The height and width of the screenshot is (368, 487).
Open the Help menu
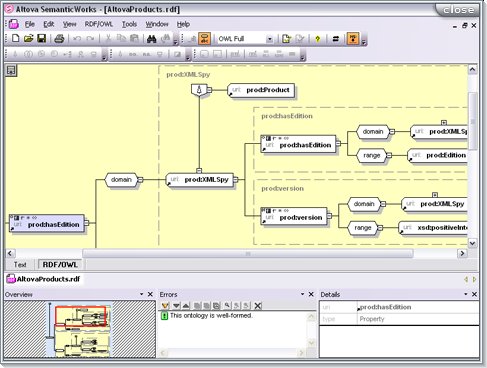(183, 24)
